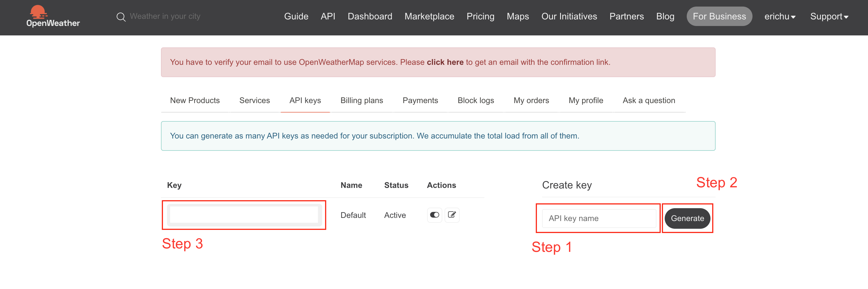
Task: Toggle the Default API key status switch
Action: point(434,215)
